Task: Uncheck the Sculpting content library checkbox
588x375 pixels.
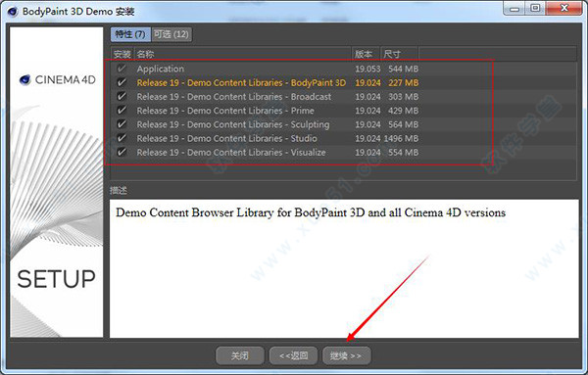Action: point(122,124)
